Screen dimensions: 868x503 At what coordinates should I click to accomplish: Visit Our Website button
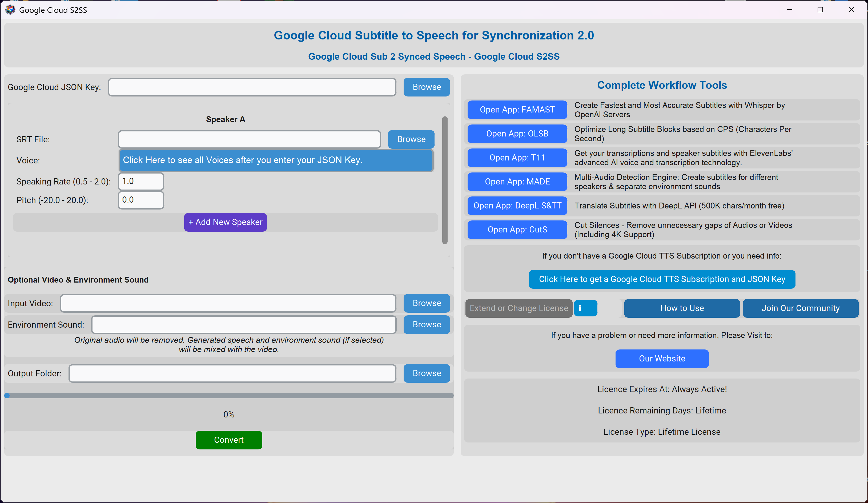tap(662, 359)
